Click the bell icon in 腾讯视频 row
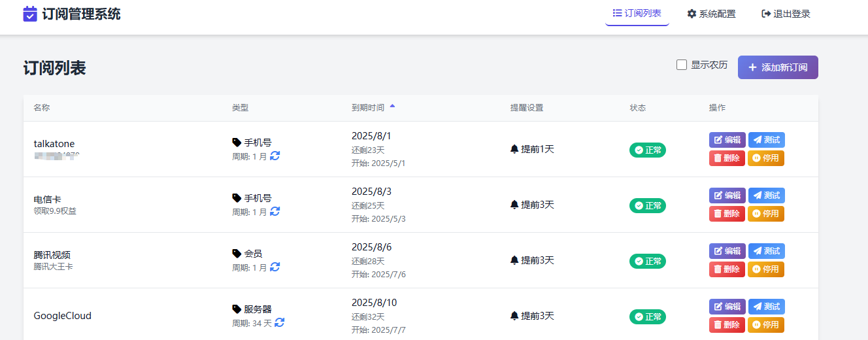 coord(514,260)
